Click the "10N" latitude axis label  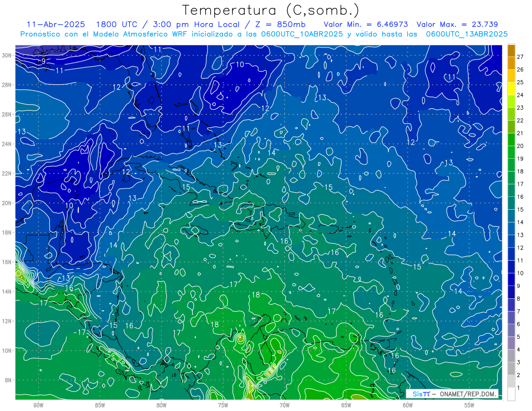coord(7,350)
